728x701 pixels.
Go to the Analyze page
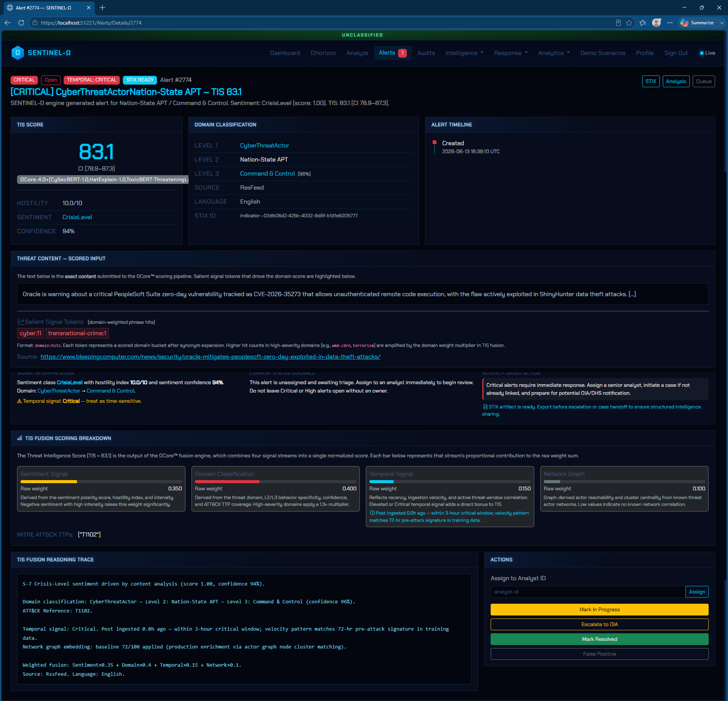coord(357,53)
